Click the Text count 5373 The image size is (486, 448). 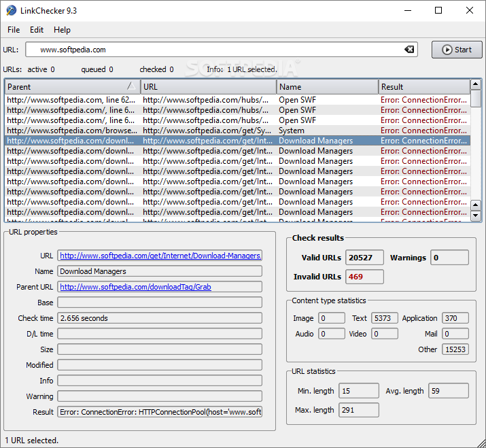pyautogui.click(x=384, y=318)
